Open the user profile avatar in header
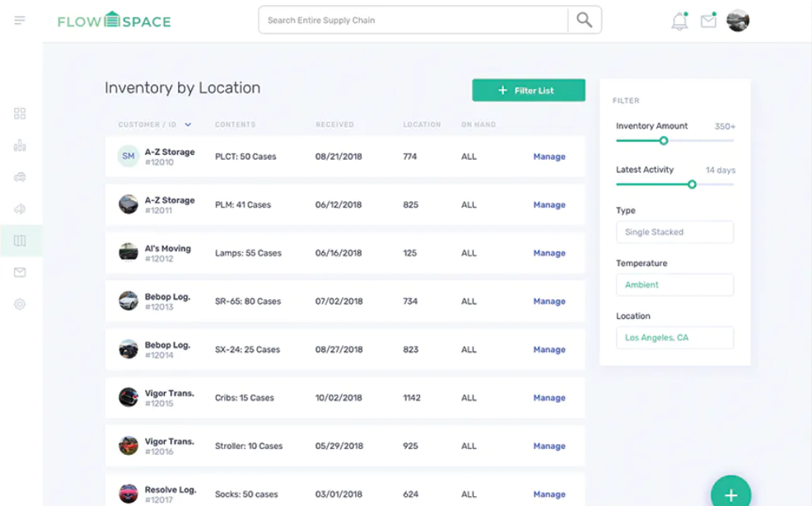Screen dimensions: 812x506 pos(738,21)
